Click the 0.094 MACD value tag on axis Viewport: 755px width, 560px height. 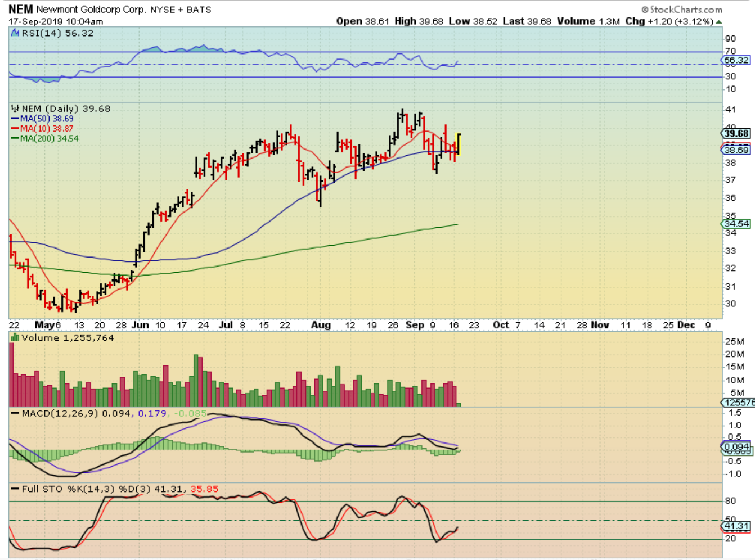coord(736,447)
